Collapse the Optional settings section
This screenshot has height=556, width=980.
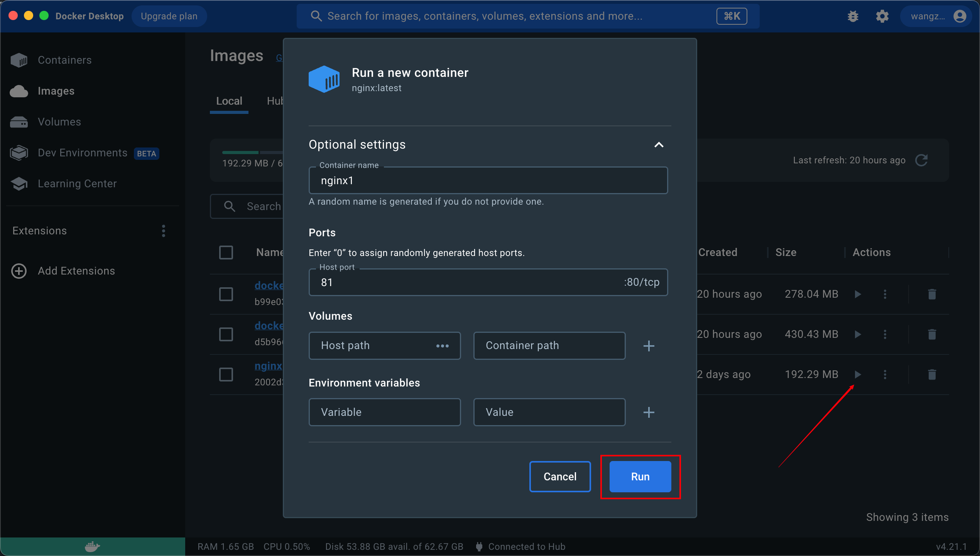pos(659,145)
